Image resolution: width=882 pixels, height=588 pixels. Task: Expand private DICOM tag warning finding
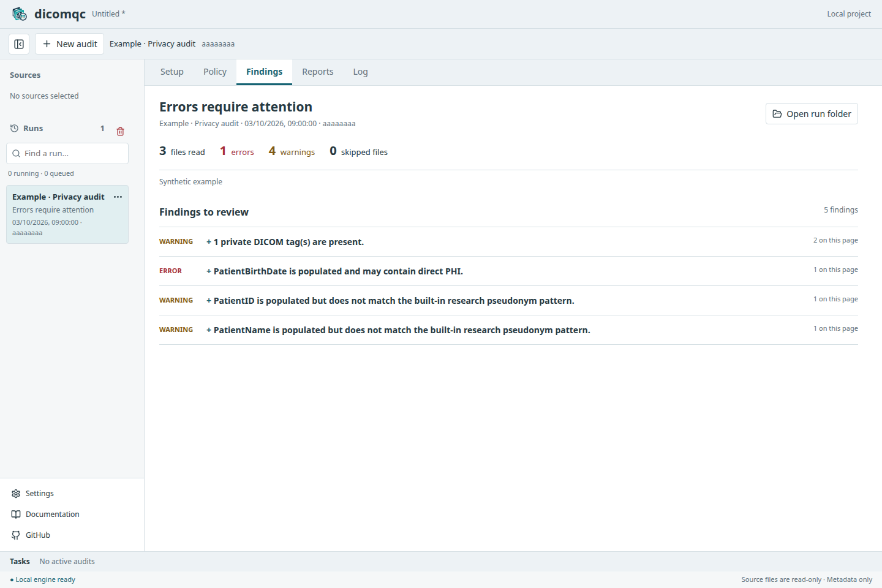508,242
